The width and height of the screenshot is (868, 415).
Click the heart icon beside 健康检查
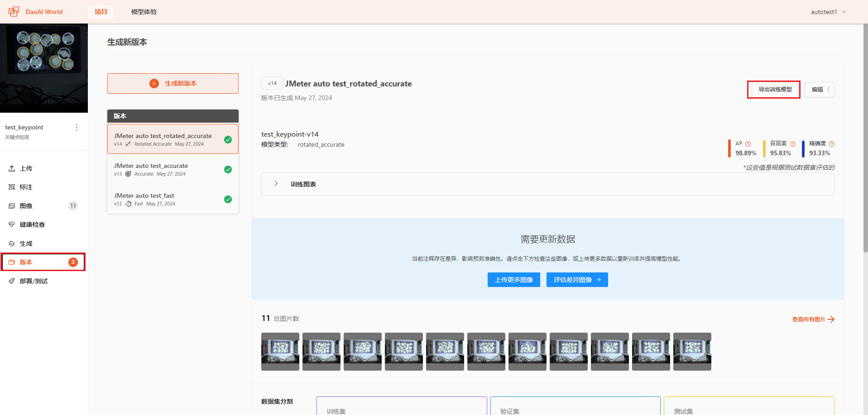(12, 224)
